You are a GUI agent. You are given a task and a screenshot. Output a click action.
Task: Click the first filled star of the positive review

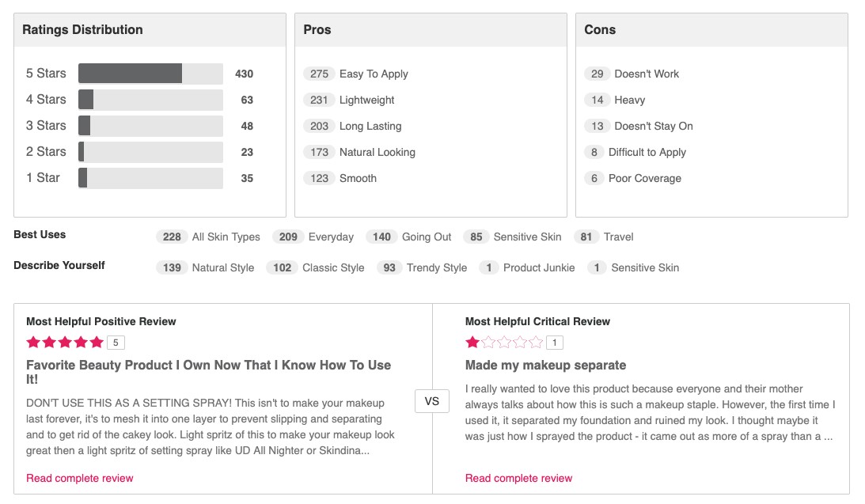tap(32, 342)
